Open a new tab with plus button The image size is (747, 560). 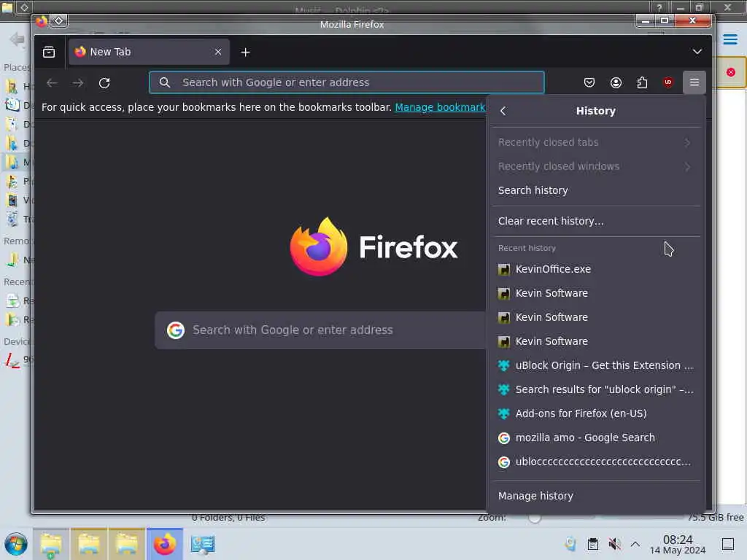click(245, 52)
